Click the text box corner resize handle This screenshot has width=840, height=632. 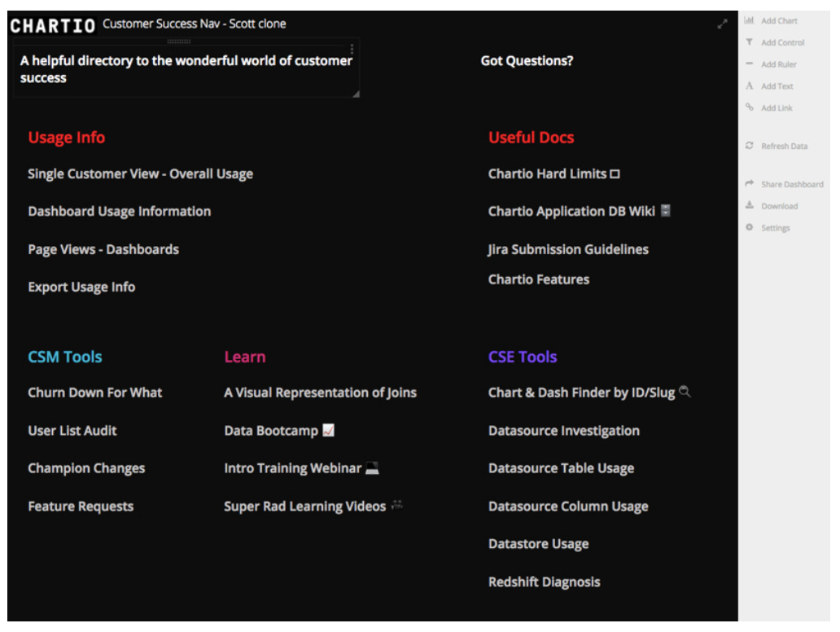[x=356, y=94]
